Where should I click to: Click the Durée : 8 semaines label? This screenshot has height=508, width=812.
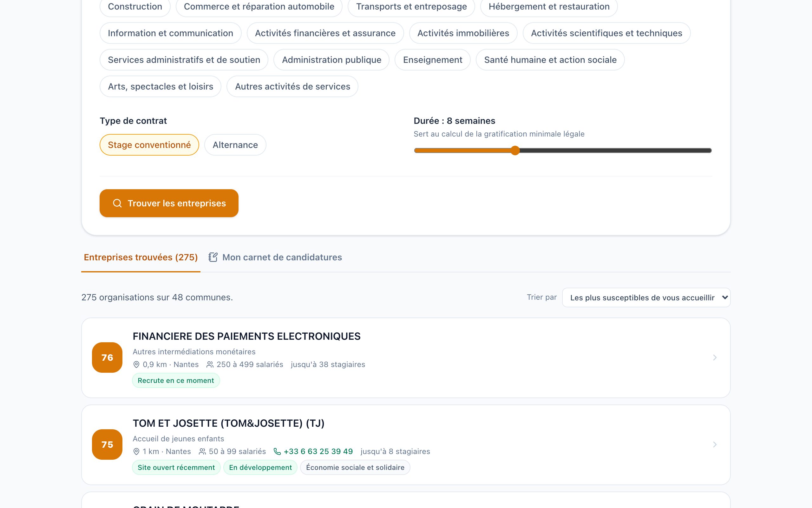pos(454,121)
